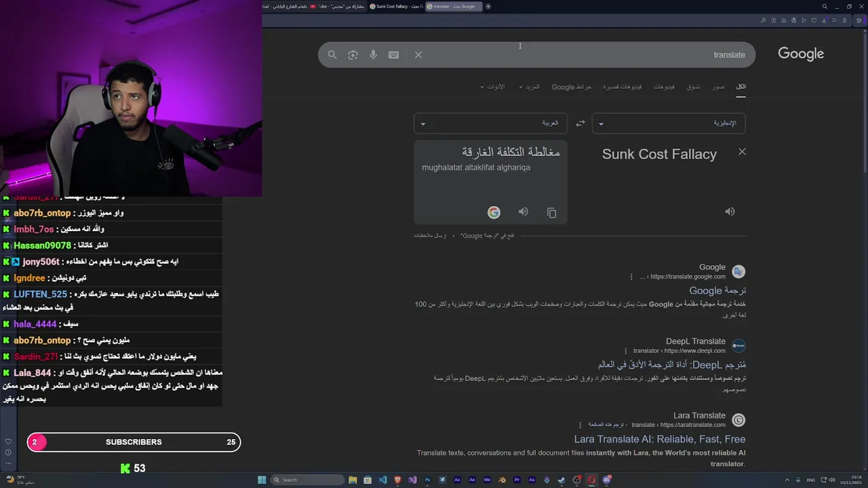This screenshot has width=868, height=488.
Task: Open more options for DeepL result
Action: pos(626,351)
